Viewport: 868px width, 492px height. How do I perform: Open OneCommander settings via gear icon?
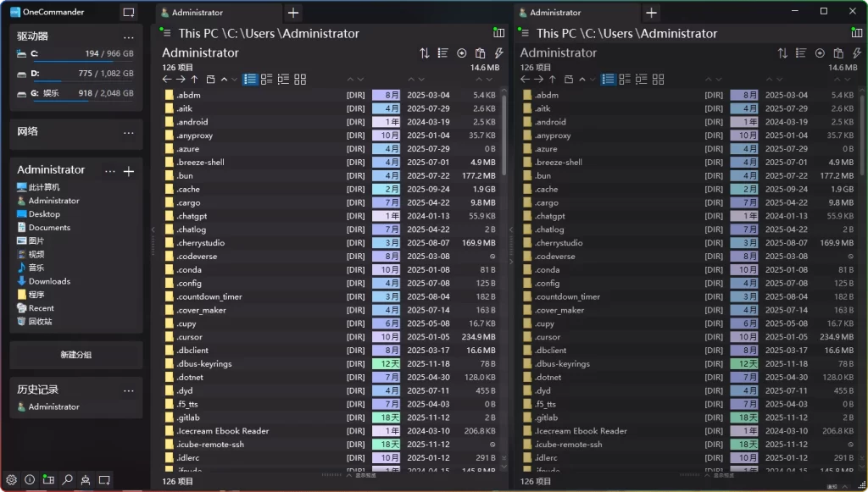[11, 479]
